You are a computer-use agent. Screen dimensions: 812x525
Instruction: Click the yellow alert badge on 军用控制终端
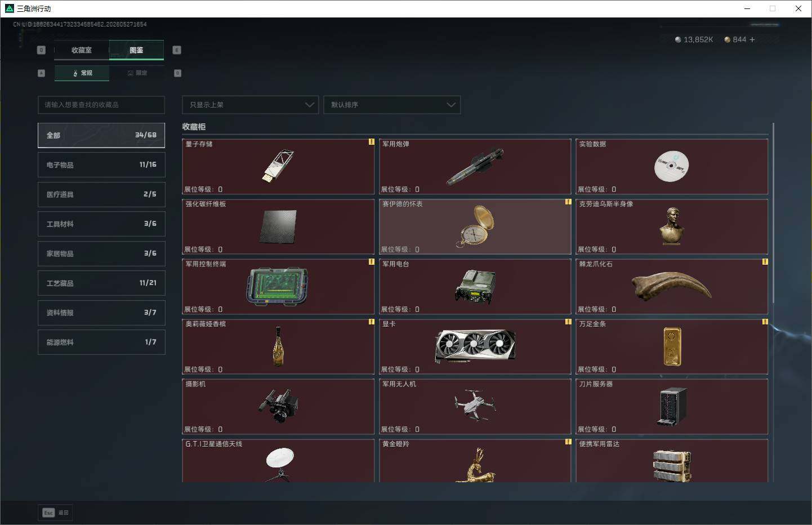371,262
